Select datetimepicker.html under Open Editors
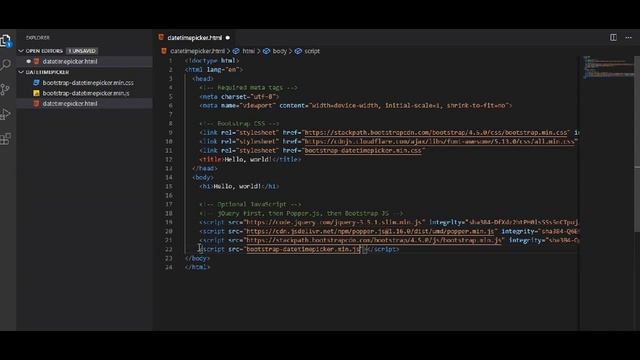The height and width of the screenshot is (360, 640). pyautogui.click(x=70, y=61)
